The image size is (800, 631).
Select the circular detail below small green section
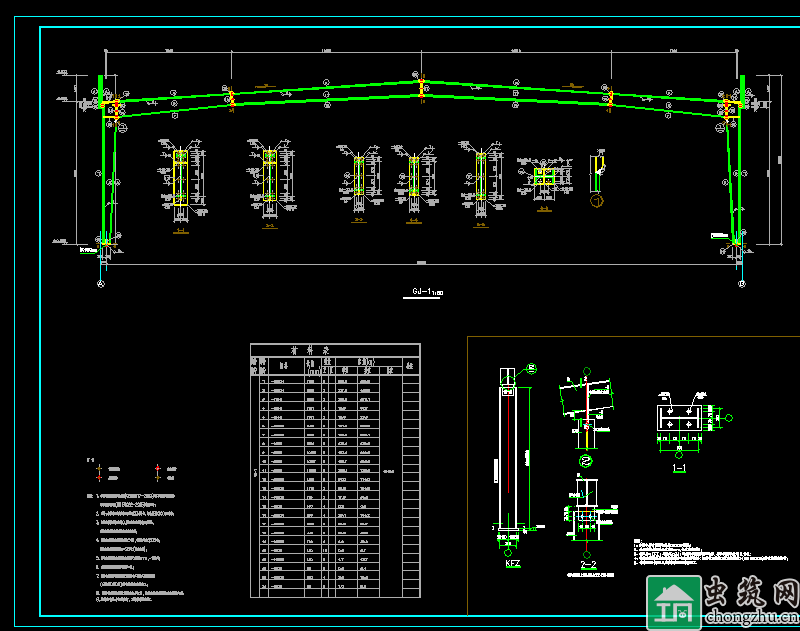(597, 201)
